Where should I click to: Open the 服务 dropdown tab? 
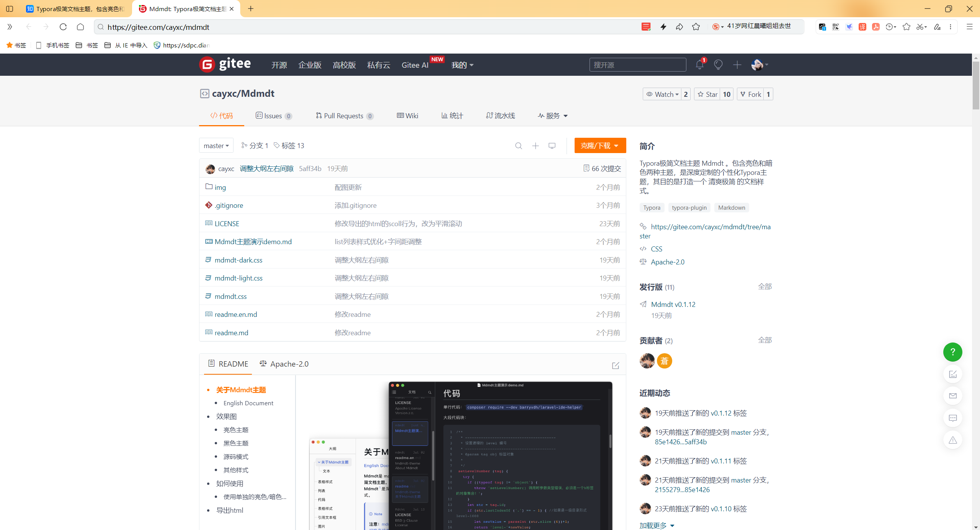[x=553, y=116]
